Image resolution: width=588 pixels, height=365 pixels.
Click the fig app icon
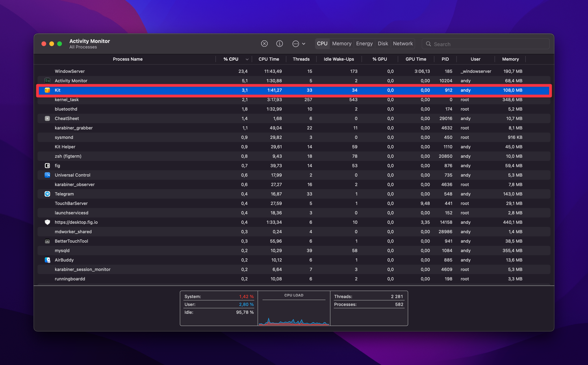pos(47,166)
